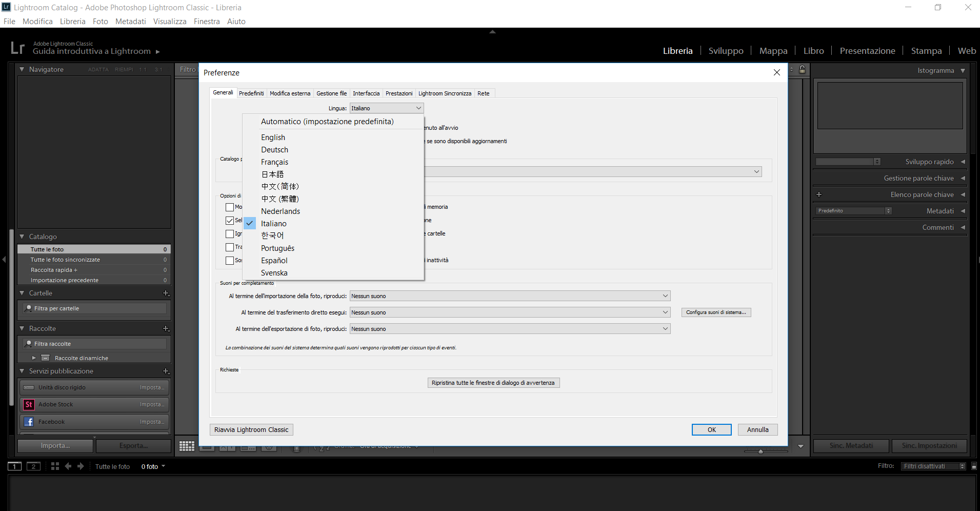
Task: Open grid view icon in toolbar
Action: click(187, 446)
